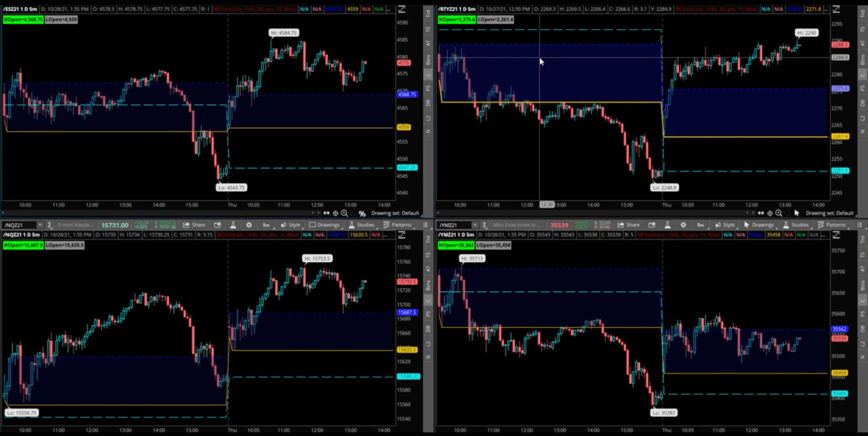This screenshot has width=868, height=436.
Task: Open Studies menu in /NQZ21 toolbar
Action: point(361,225)
